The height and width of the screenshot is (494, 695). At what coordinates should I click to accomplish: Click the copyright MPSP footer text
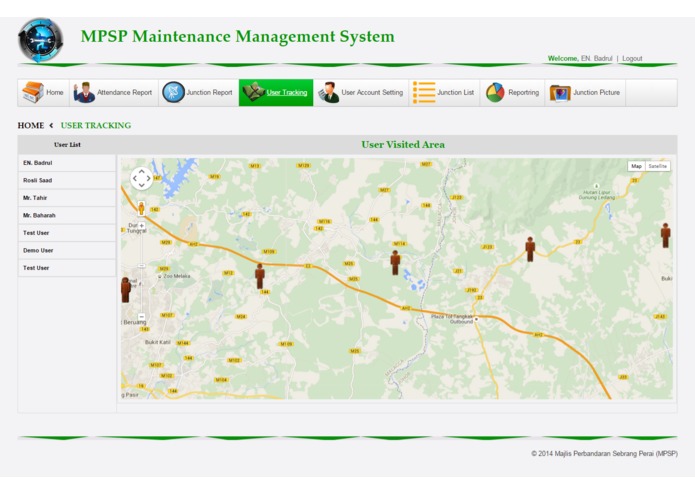[605, 454]
